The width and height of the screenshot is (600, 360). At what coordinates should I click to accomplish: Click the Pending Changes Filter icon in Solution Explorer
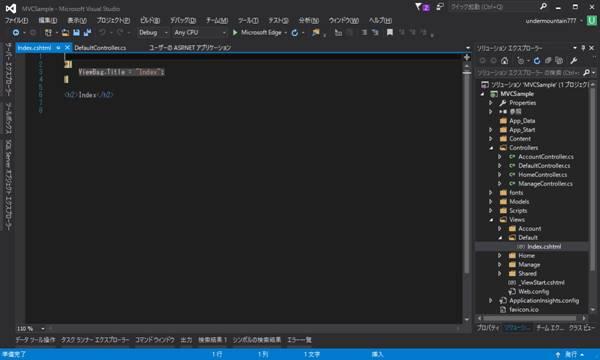click(520, 60)
